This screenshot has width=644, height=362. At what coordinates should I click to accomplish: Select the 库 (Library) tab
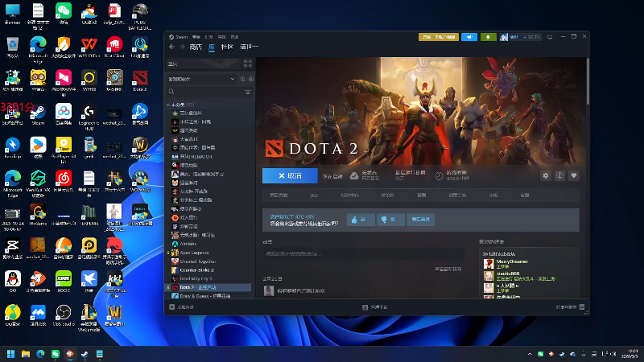[212, 47]
